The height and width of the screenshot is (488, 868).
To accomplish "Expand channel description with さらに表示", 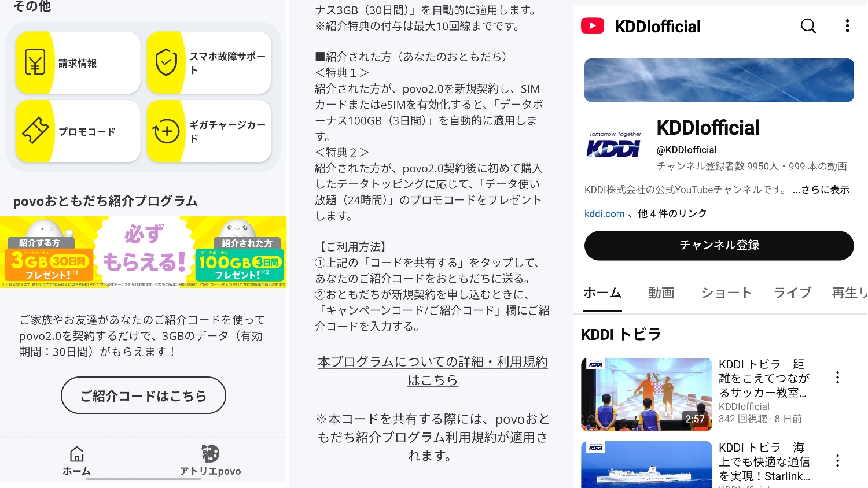I will coord(821,190).
